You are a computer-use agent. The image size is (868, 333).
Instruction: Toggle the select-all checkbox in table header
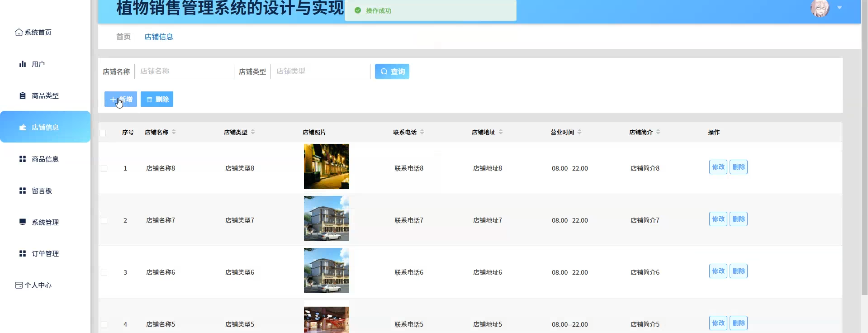[x=103, y=133]
